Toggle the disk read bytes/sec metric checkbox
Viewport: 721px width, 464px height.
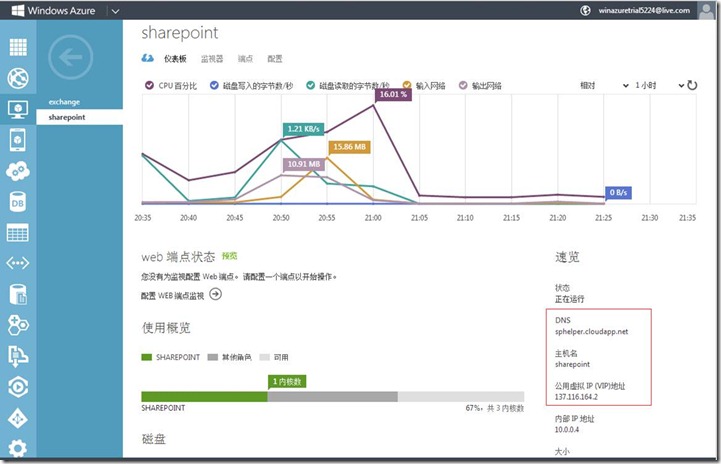pyautogui.click(x=310, y=85)
